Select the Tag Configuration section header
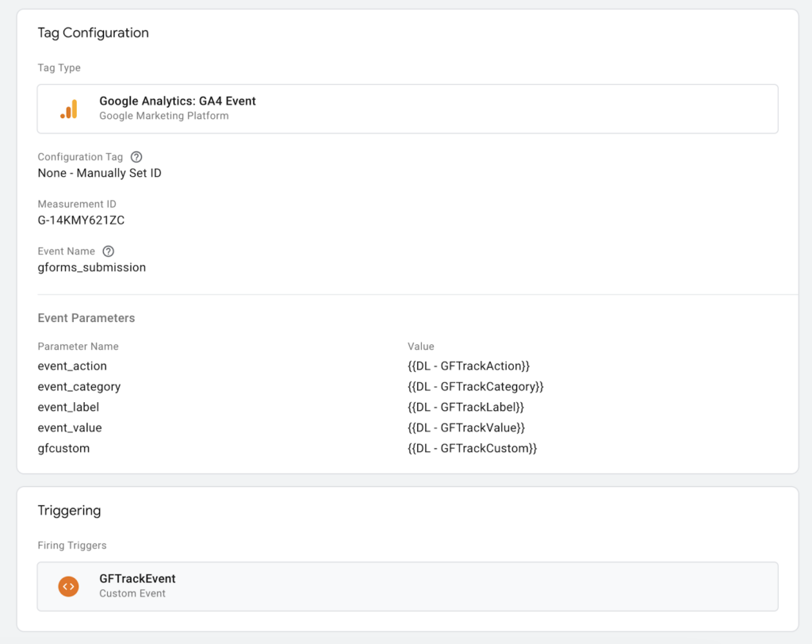This screenshot has height=644, width=812. 93,33
